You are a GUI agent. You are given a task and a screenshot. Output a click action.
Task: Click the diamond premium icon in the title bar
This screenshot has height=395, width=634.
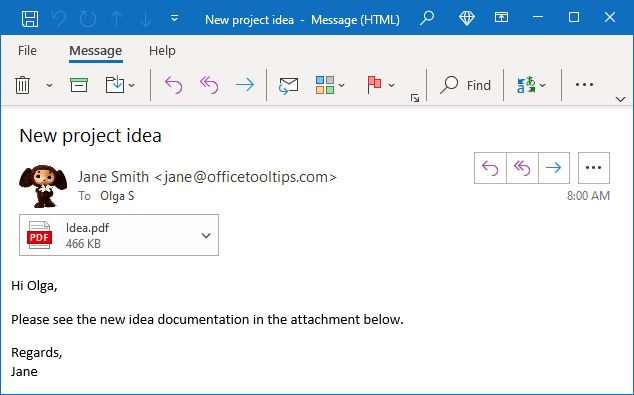click(467, 18)
